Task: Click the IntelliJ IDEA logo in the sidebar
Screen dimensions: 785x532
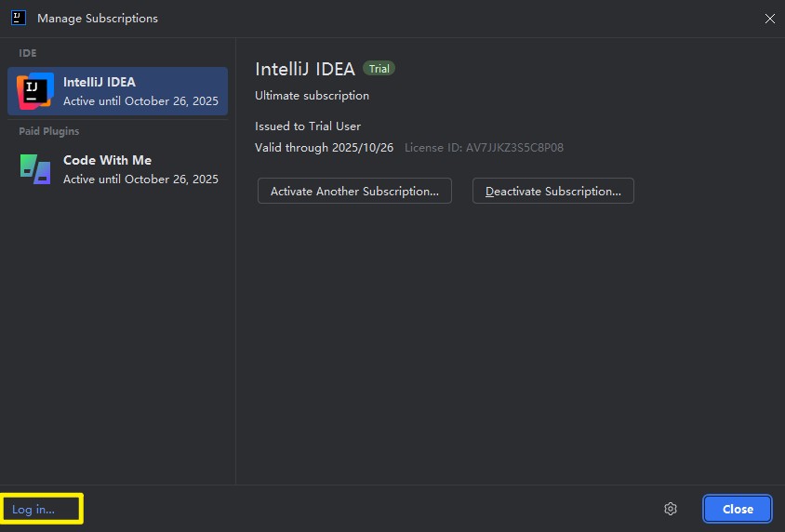Action: pos(35,91)
